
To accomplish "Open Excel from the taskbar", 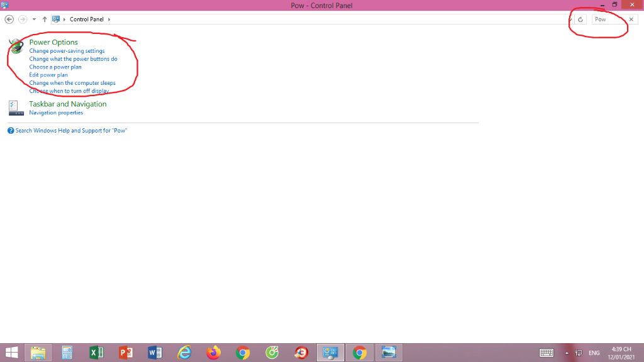I will point(96,353).
